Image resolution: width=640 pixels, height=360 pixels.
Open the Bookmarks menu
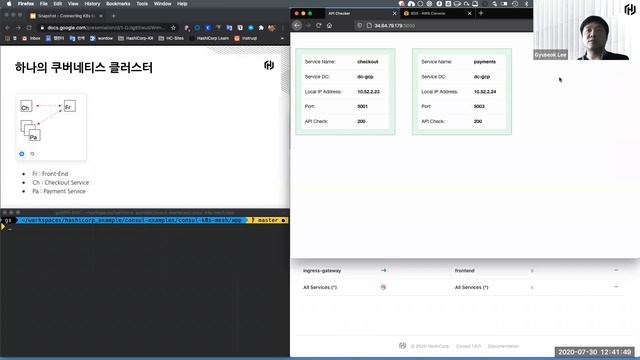118,4
